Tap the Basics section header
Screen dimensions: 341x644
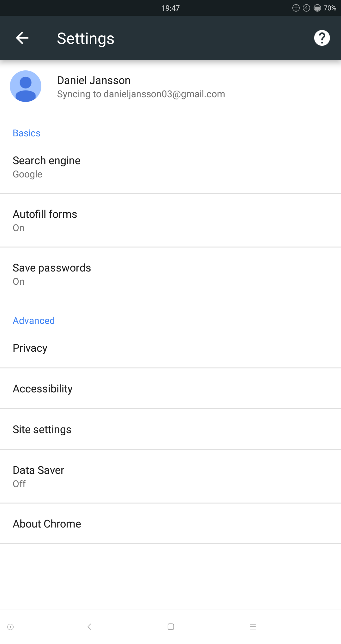coord(27,133)
